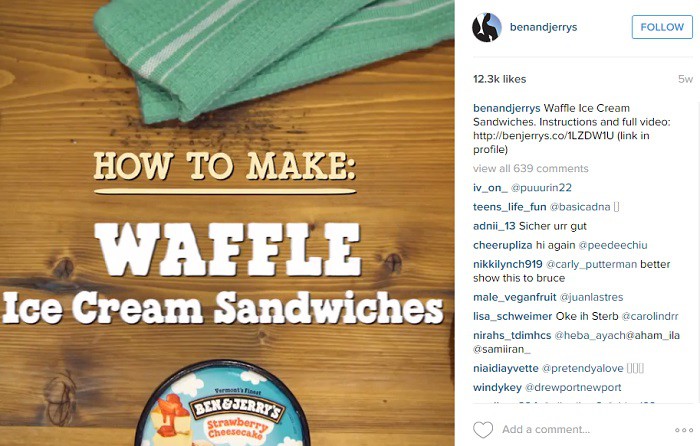Visit nikkilynch919 commenter profile

pyautogui.click(x=508, y=264)
